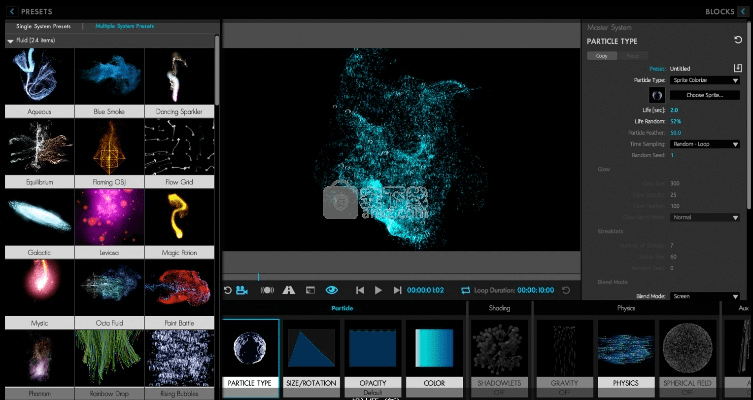Open the Color block swatch
Image resolution: width=753 pixels, height=400 pixels.
(x=433, y=348)
